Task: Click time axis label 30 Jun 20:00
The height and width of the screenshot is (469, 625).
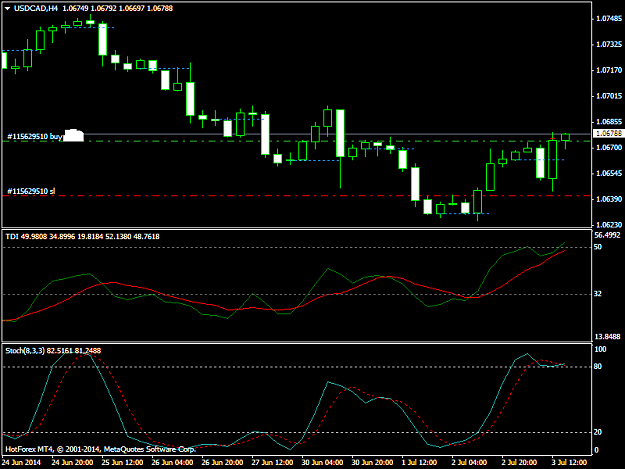Action: click(372, 462)
